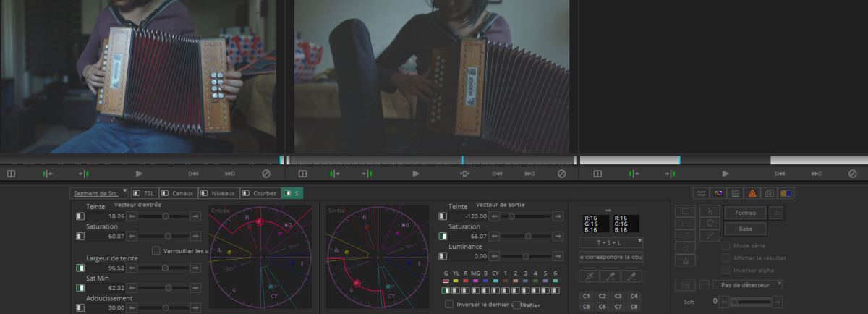Click the Soft slider handle
This screenshot has height=314, width=868.
coord(734,301)
